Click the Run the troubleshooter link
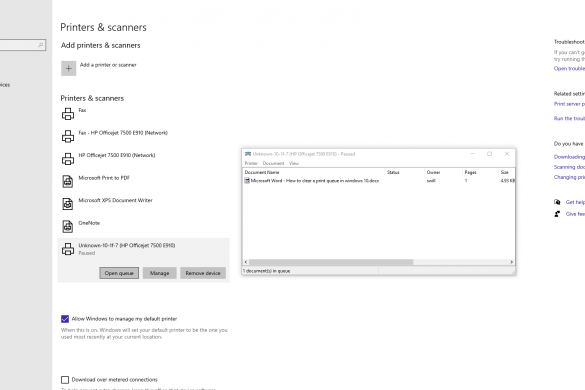Screen dimensions: 585x390 (569, 119)
